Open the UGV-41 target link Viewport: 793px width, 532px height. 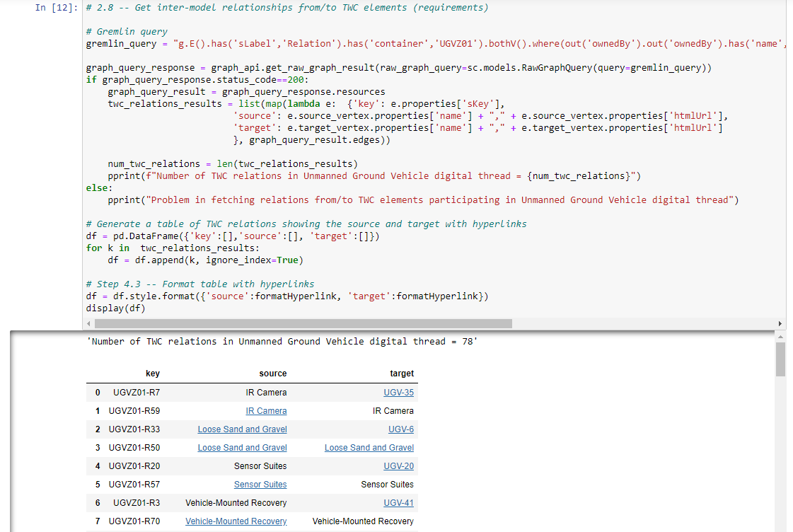click(x=398, y=503)
